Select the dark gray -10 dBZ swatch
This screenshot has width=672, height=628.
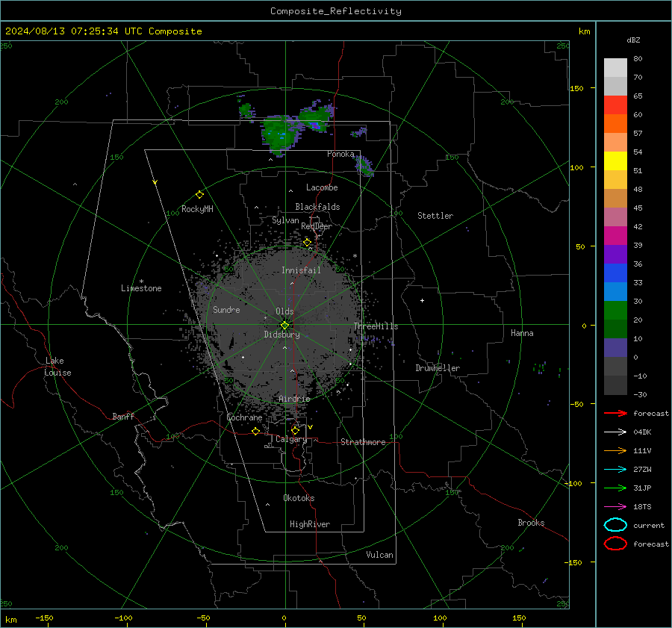click(615, 385)
